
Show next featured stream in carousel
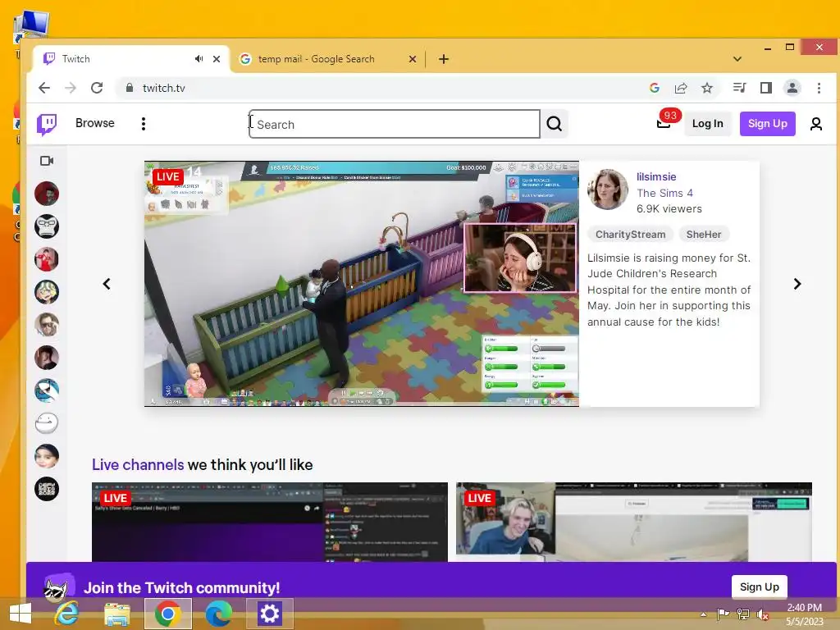(x=797, y=284)
